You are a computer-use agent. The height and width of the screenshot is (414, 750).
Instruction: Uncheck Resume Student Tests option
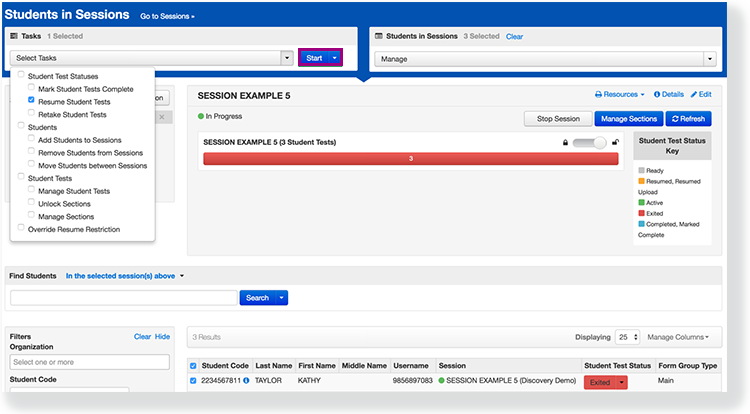point(32,101)
